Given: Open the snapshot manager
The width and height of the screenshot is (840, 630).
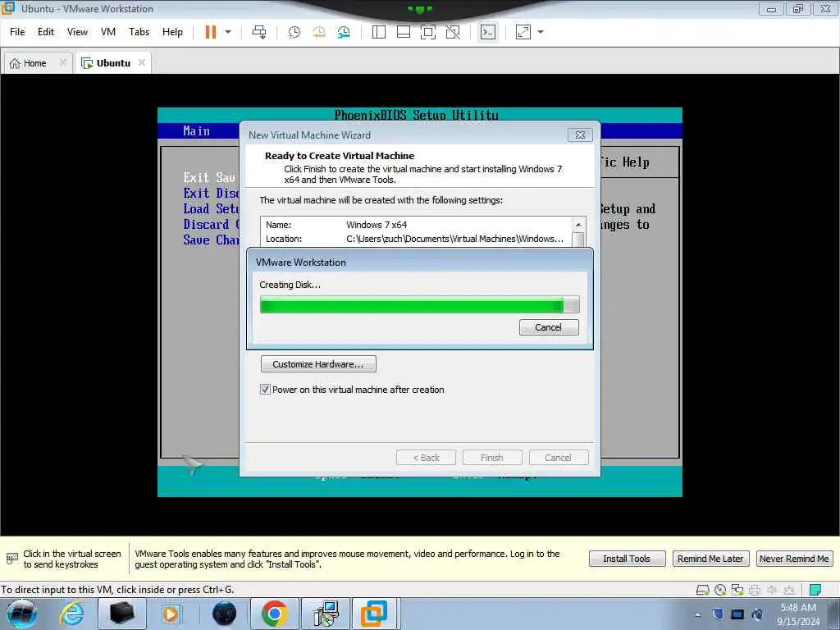Looking at the screenshot, I should pyautogui.click(x=344, y=32).
